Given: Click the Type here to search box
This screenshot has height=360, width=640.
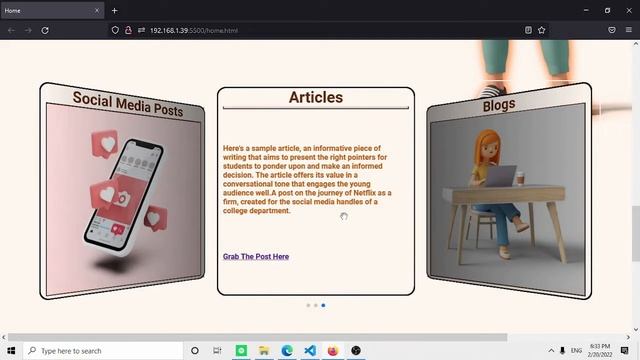Looking at the screenshot, I should (103, 351).
